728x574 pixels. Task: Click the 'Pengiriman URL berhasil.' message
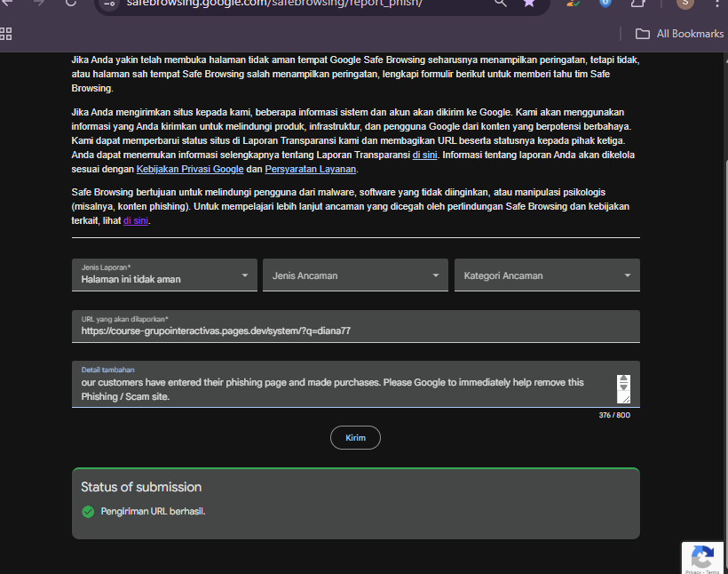coord(154,511)
